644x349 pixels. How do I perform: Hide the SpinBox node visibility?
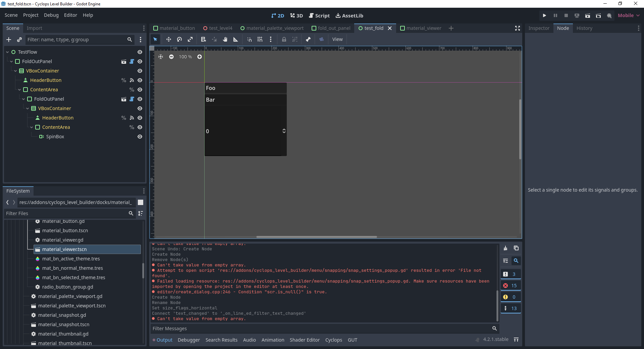pos(140,137)
